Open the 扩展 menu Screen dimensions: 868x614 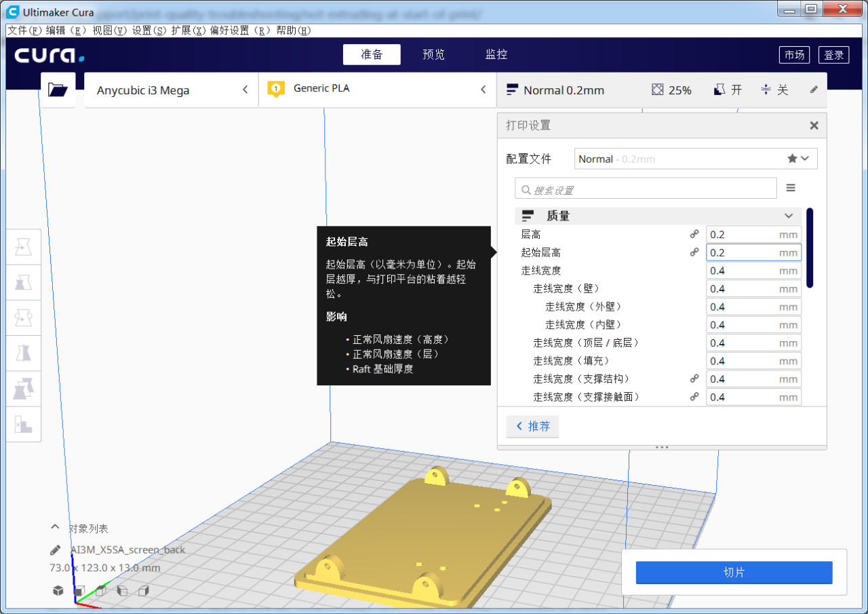pos(189,31)
